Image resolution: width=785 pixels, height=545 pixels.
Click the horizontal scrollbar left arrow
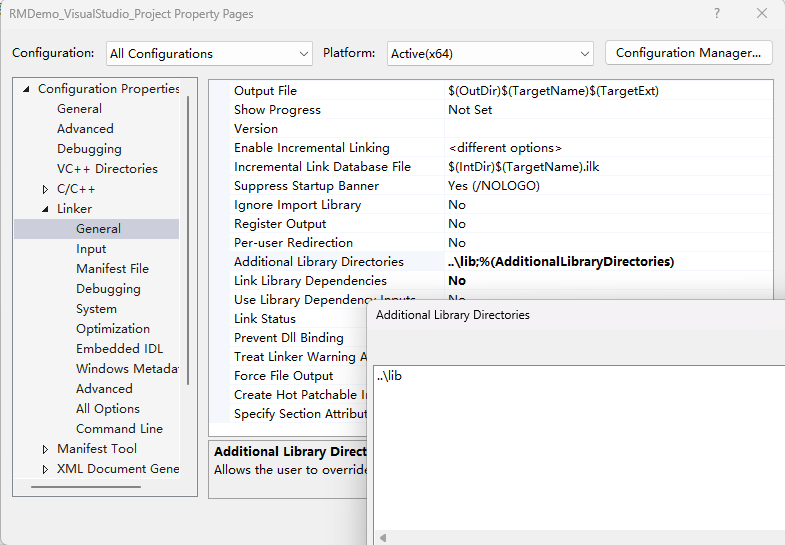point(382,538)
